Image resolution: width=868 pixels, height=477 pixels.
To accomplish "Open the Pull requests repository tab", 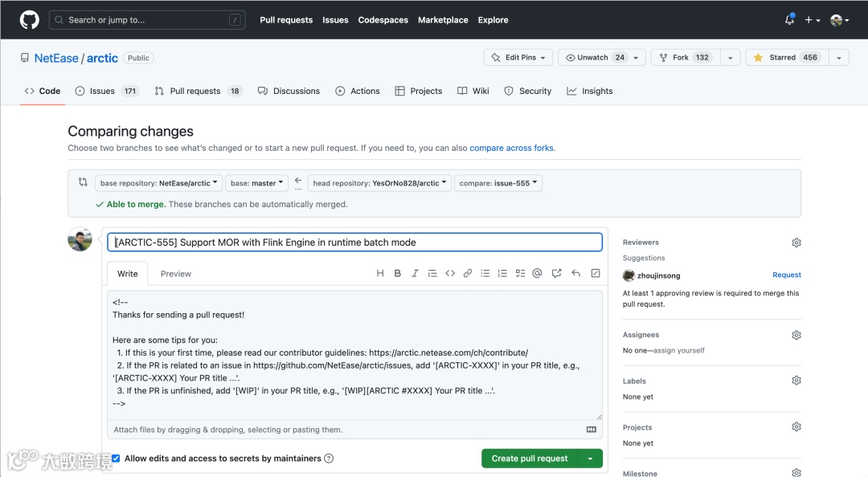I will (194, 92).
